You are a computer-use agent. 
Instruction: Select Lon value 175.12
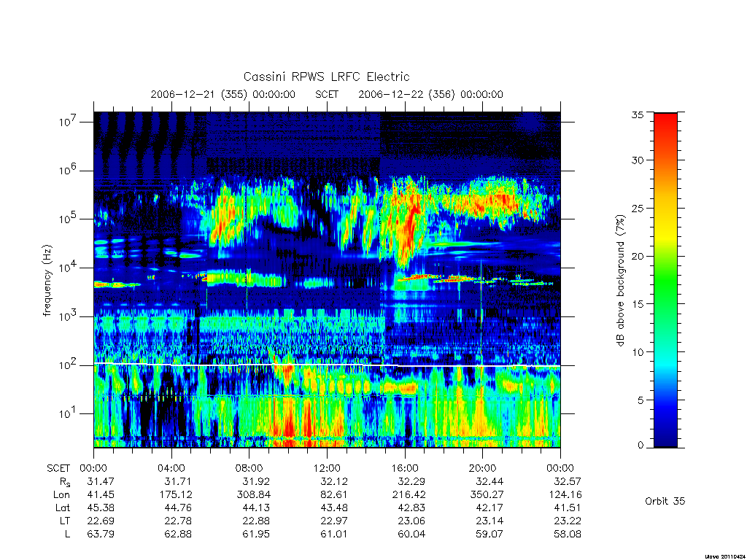tap(176, 495)
